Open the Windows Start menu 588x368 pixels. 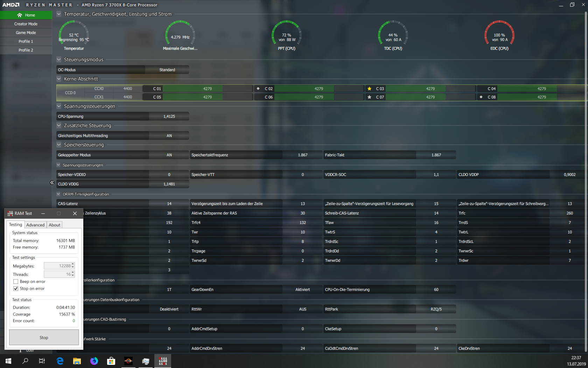(x=8, y=361)
